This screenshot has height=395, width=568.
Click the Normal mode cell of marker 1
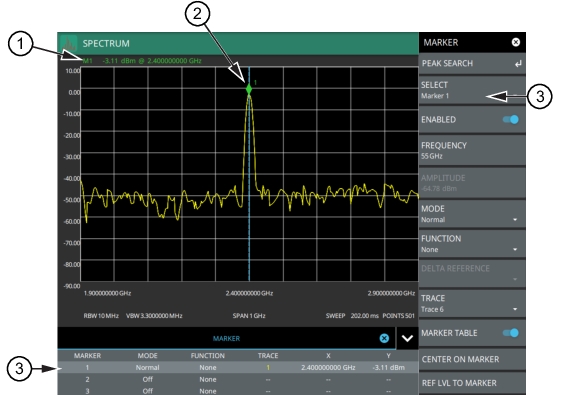coord(147,367)
